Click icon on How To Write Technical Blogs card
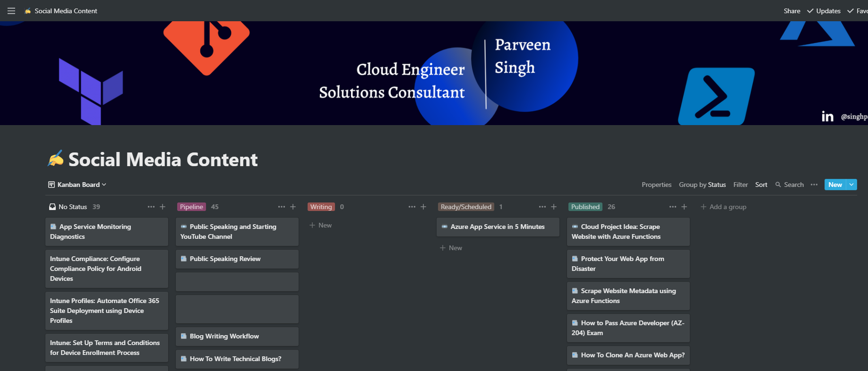The height and width of the screenshot is (371, 868). [184, 359]
